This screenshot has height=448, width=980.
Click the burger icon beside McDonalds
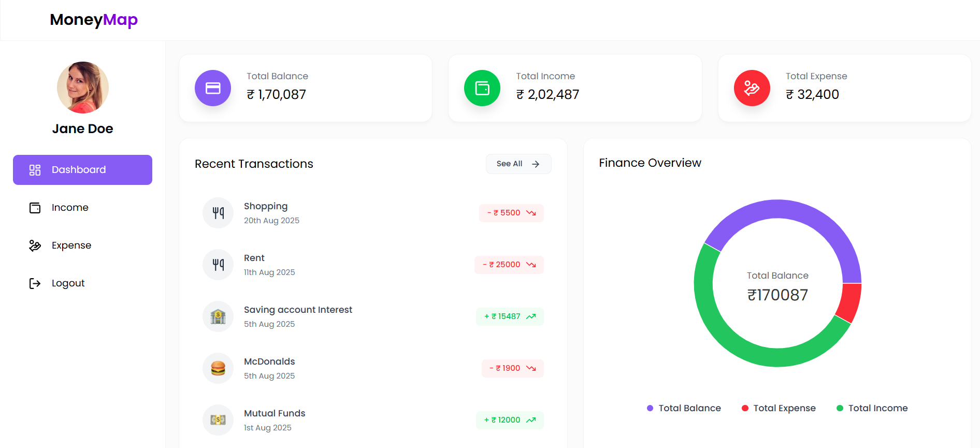pyautogui.click(x=218, y=368)
